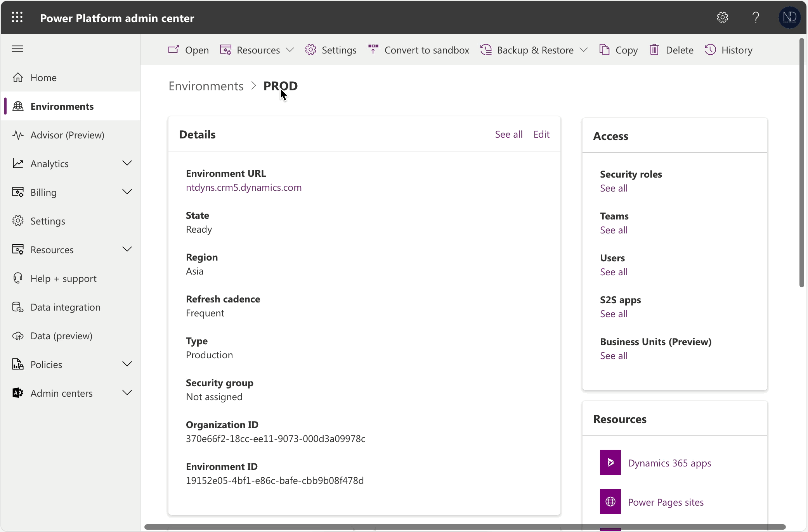Open help question mark icon

756,17
